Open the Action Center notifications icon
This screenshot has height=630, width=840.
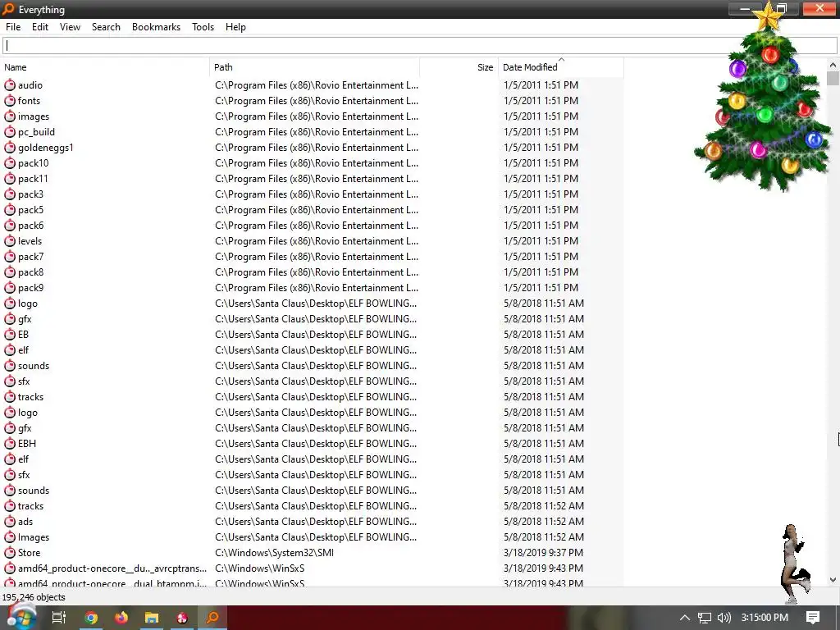point(813,618)
